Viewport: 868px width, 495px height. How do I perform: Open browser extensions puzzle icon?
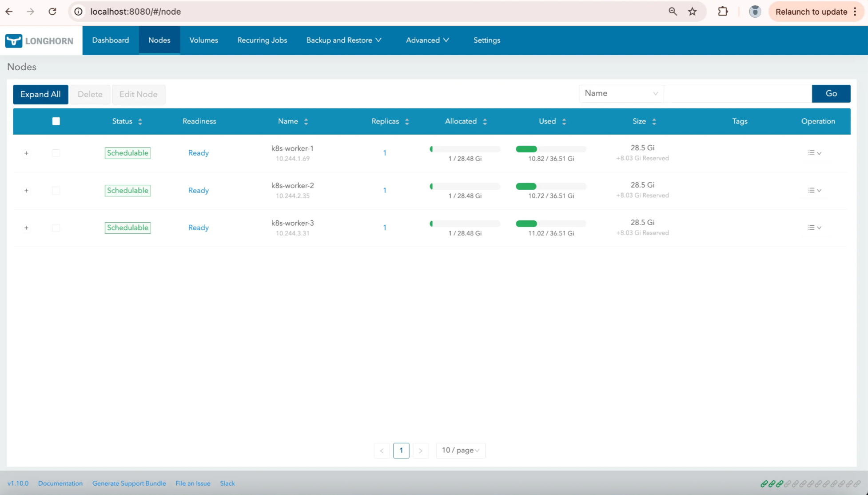(723, 12)
